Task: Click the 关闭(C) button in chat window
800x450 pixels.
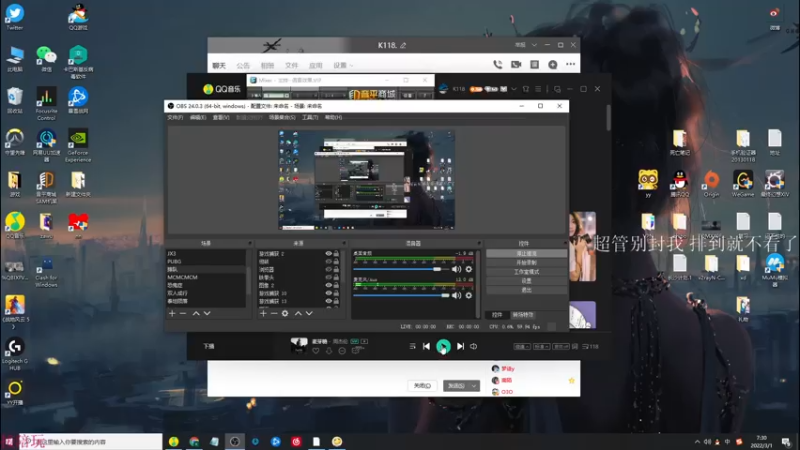Action: (x=422, y=386)
